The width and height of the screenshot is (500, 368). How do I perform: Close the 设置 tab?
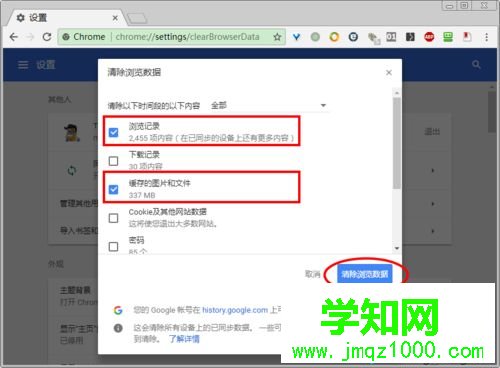[x=115, y=18]
